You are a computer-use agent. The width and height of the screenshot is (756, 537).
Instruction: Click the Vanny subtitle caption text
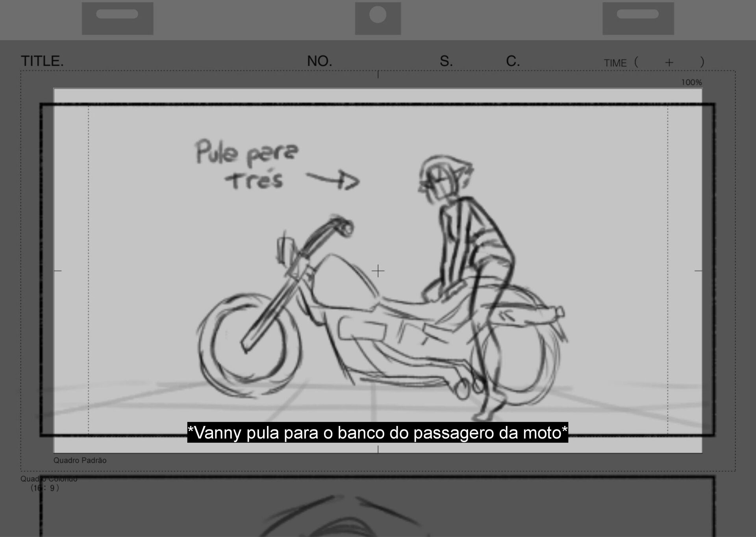point(378,432)
